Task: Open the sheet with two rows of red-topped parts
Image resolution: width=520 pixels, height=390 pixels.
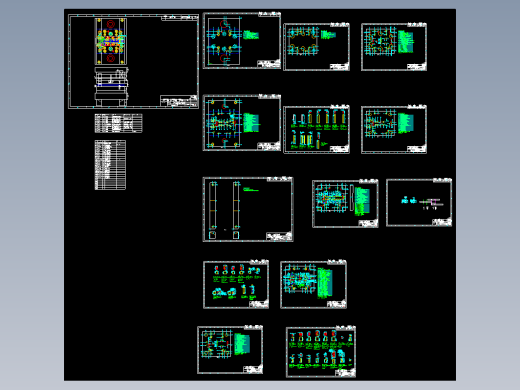Action: (321, 352)
